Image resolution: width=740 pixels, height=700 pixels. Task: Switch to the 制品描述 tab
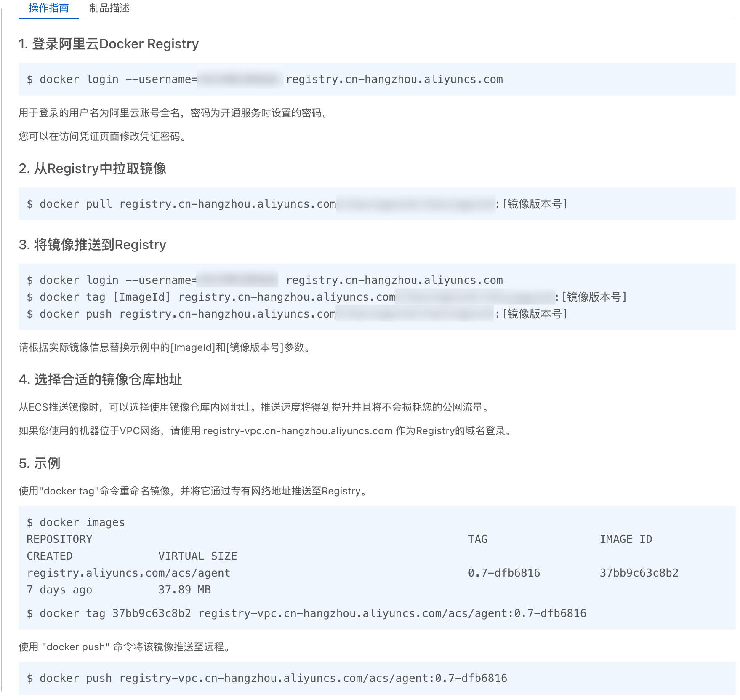[x=109, y=8]
